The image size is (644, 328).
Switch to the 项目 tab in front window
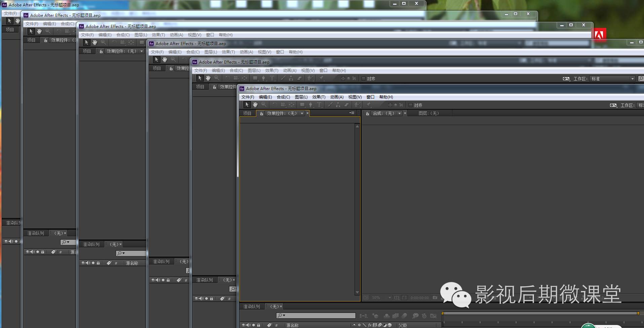coord(247,114)
